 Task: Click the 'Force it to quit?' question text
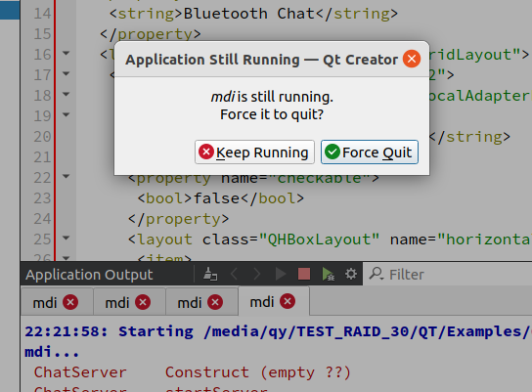[272, 114]
